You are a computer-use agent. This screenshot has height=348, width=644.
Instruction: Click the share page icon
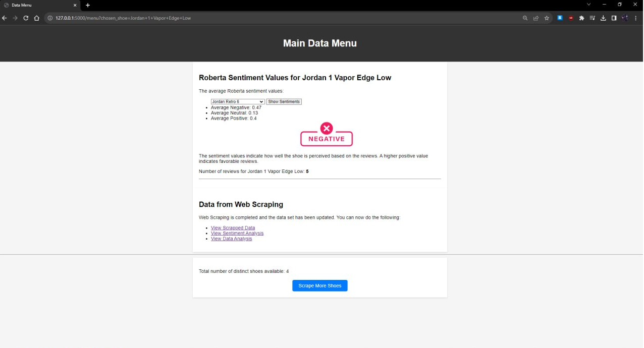(536, 18)
